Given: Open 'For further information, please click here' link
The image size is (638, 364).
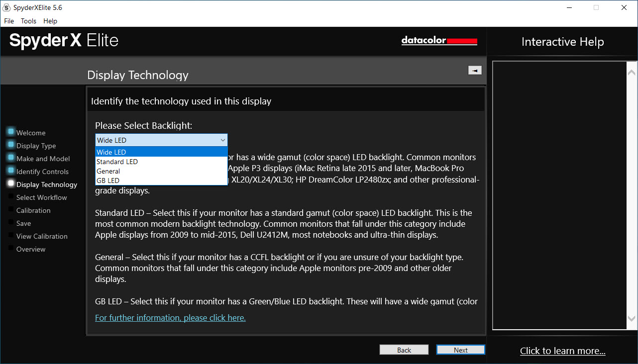Looking at the screenshot, I should coord(170,318).
